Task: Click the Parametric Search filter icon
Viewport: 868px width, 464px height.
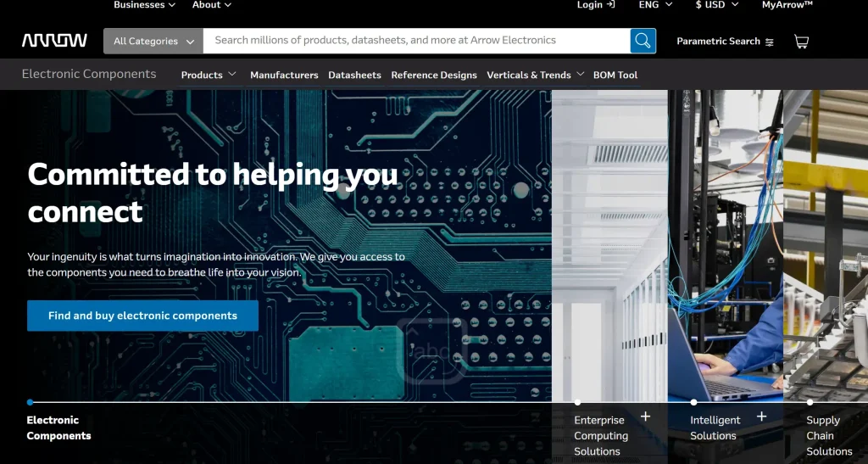Action: [770, 42]
